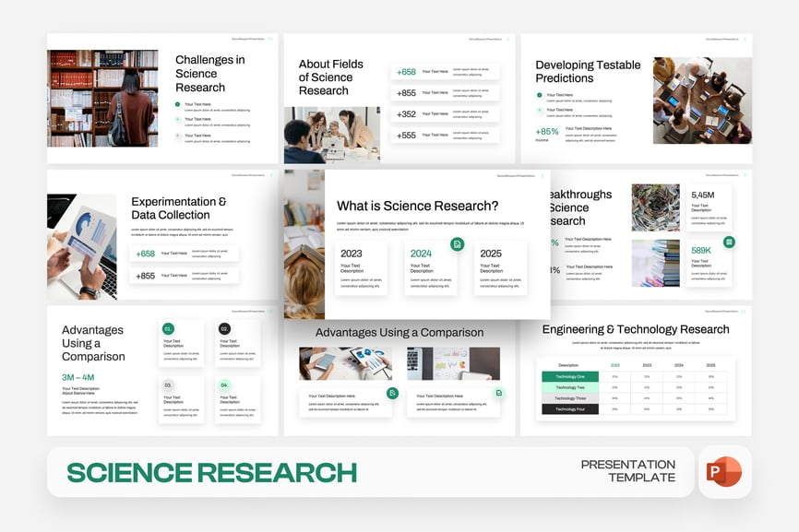Select the black Technology Four table row label
This screenshot has height=532, width=799.
pyautogui.click(x=569, y=408)
